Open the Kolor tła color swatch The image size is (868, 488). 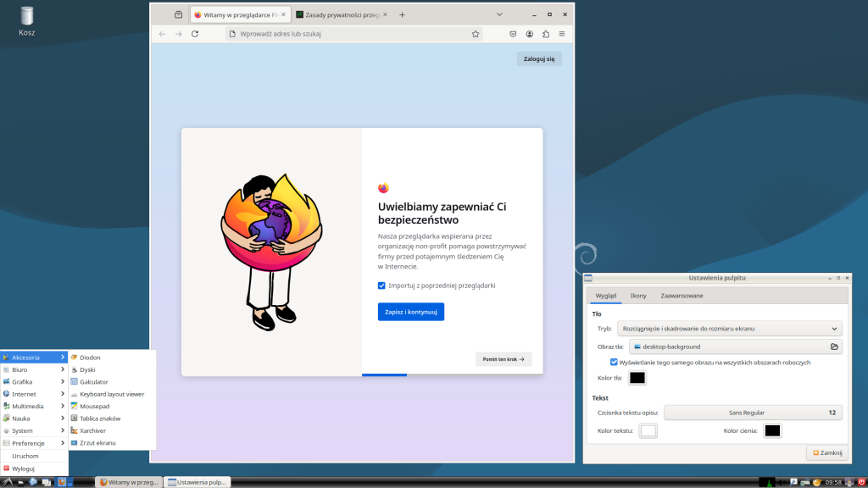(x=637, y=378)
